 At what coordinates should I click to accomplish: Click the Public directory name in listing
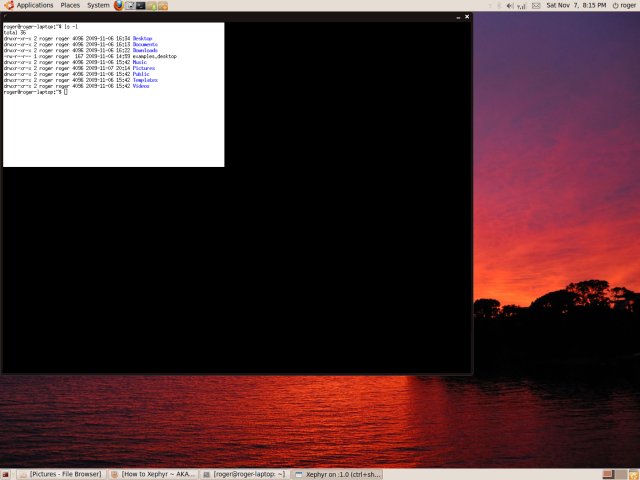(x=141, y=74)
